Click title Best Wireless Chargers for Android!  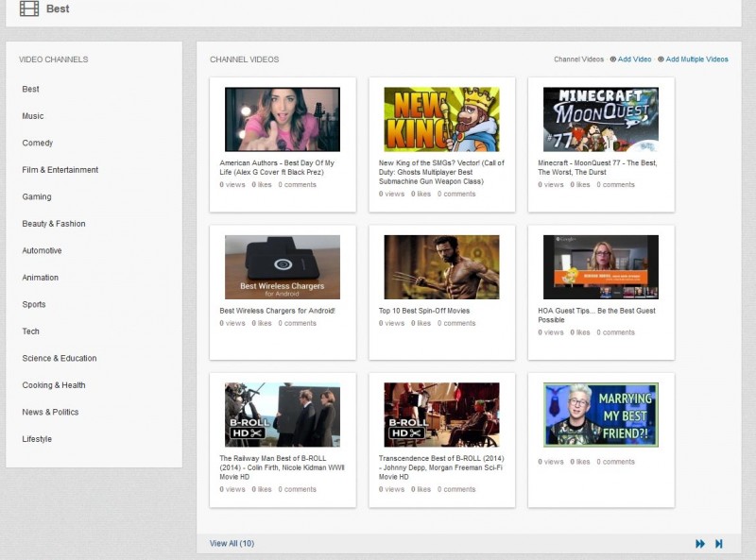pos(277,311)
